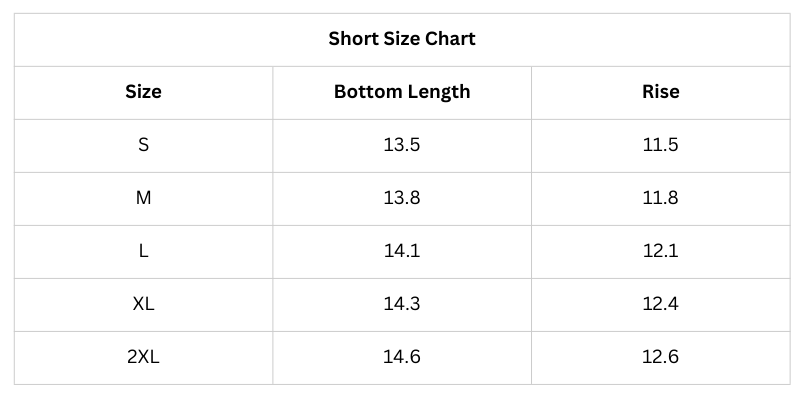Select the 'Rise' column header
Viewport: 800px width, 400px height.
click(660, 92)
